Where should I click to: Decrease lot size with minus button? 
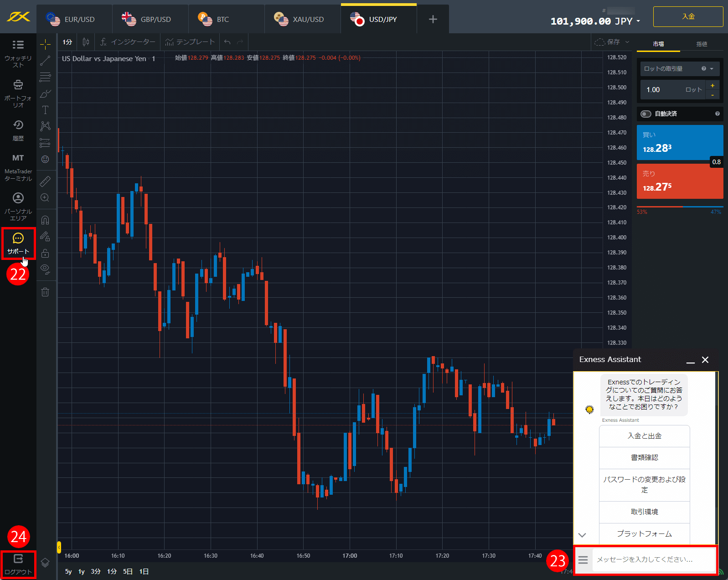pyautogui.click(x=713, y=95)
